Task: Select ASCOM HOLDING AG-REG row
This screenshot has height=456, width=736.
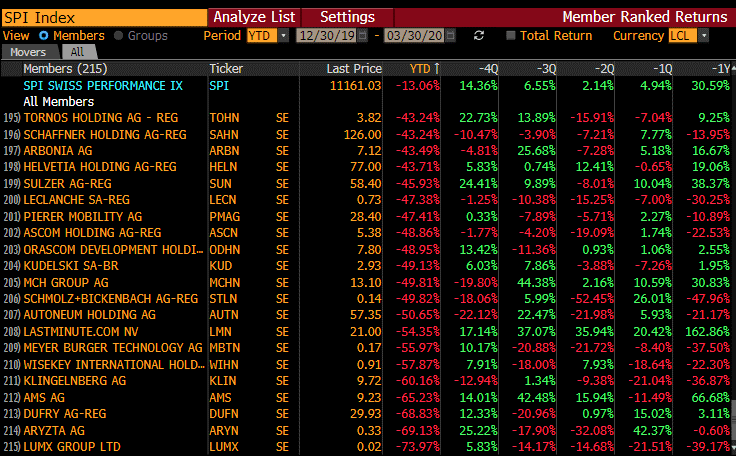Action: 366,232
